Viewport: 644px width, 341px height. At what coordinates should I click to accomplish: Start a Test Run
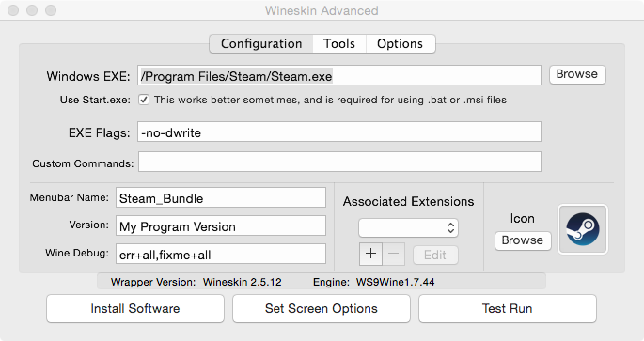click(508, 308)
